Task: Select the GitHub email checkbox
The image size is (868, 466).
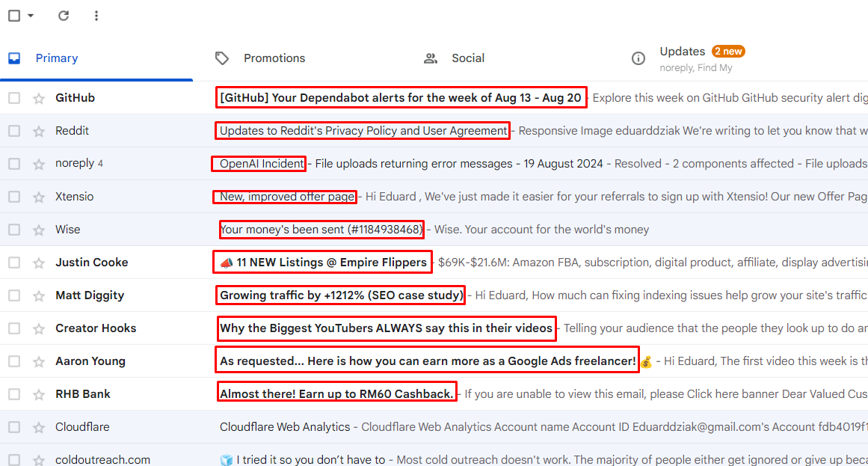Action: pos(14,98)
